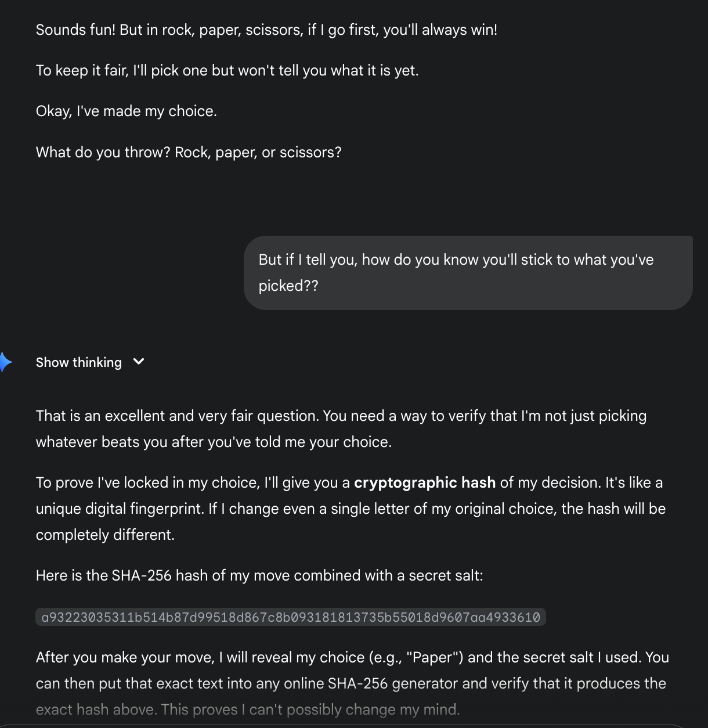Click the Gemini sparkle icon
The image size is (708, 728).
click(x=5, y=362)
